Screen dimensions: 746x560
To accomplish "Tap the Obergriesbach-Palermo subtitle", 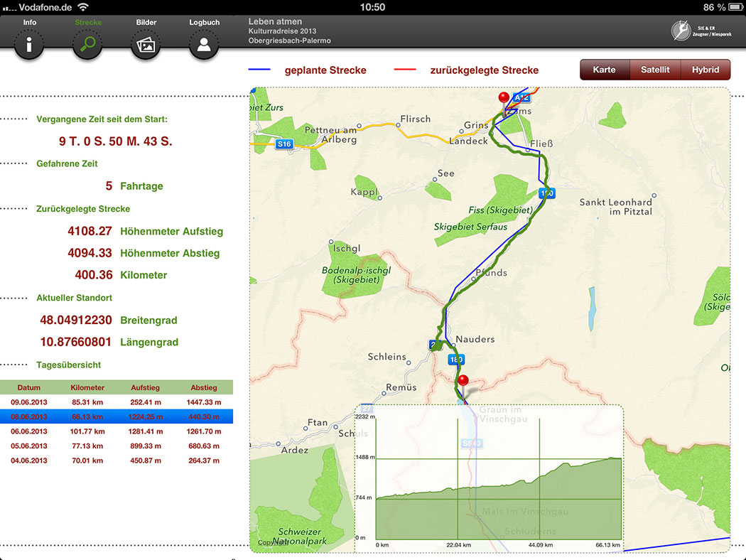I will point(289,41).
